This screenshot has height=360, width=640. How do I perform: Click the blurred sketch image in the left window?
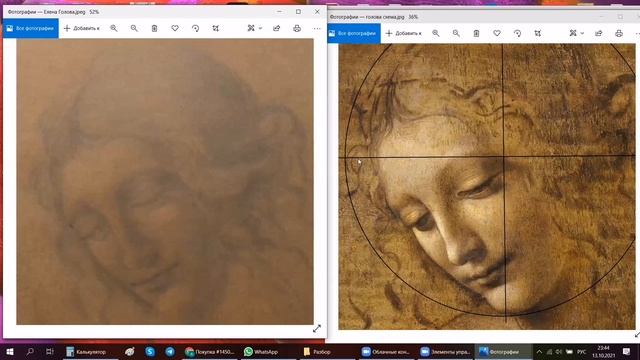(x=165, y=182)
